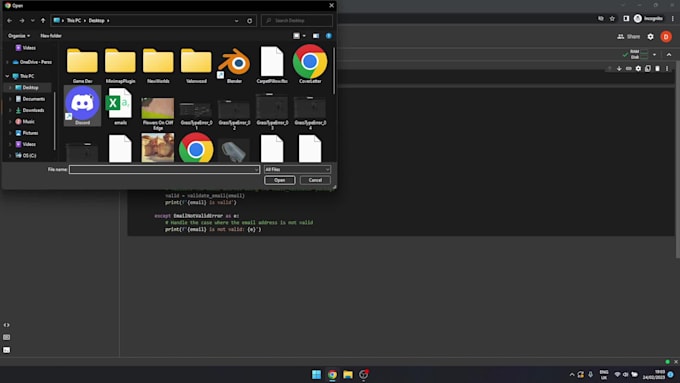Expand the Pictures tree node
The image size is (680, 383).
coord(10,133)
